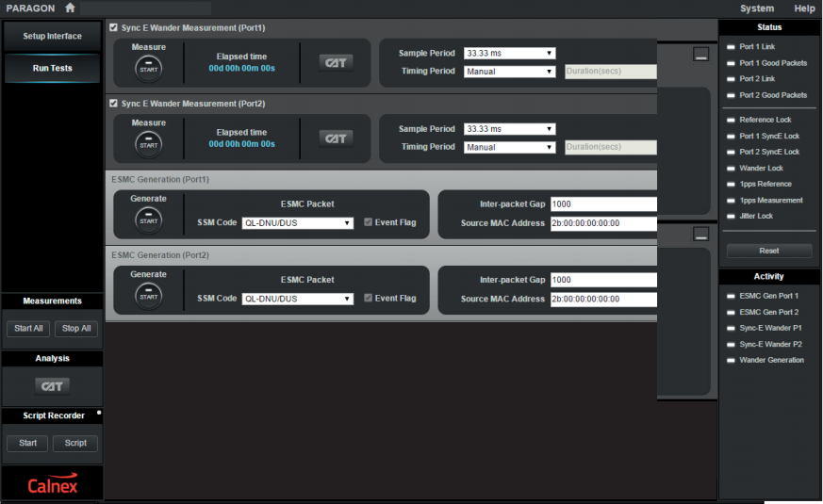823x504 pixels.
Task: Open CAT for the Port2 wander measurement
Action: click(x=335, y=138)
